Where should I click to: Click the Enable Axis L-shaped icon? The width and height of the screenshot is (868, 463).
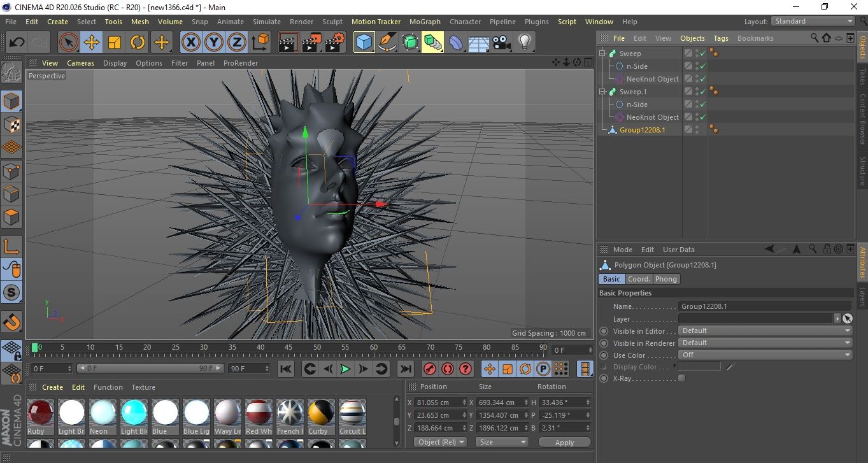pos(12,246)
